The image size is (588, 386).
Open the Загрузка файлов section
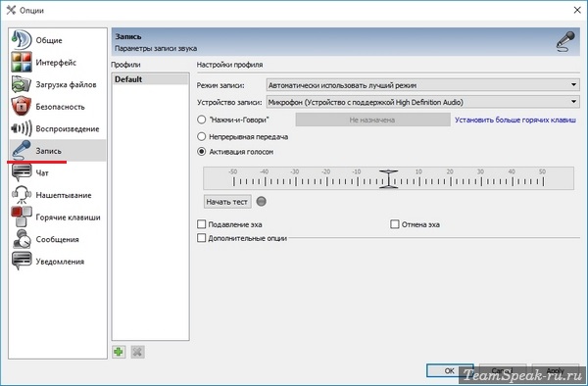[66, 84]
